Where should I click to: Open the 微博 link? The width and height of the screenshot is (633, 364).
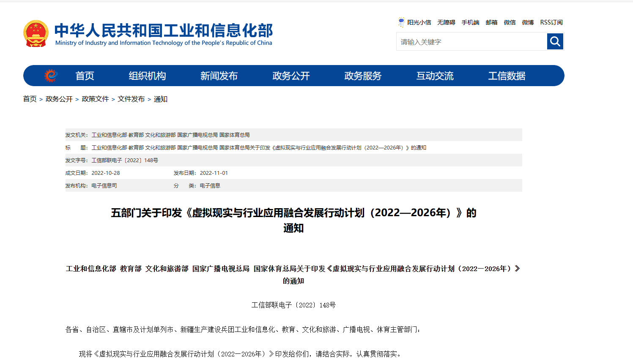[x=528, y=22]
